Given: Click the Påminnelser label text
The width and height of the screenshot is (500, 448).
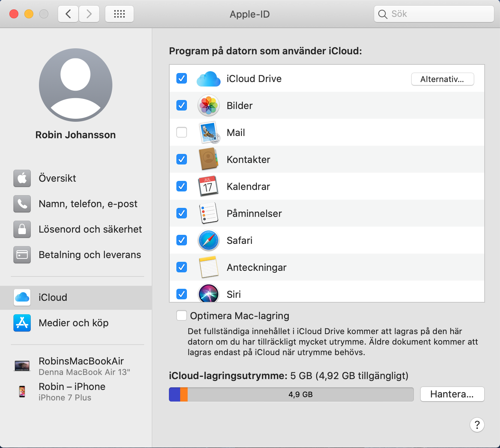Looking at the screenshot, I should 254,214.
